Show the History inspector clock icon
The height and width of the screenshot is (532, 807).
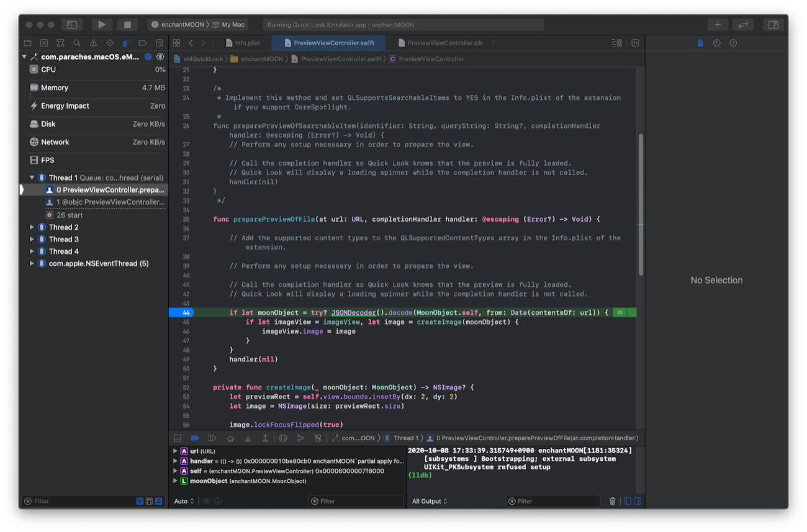click(x=717, y=43)
